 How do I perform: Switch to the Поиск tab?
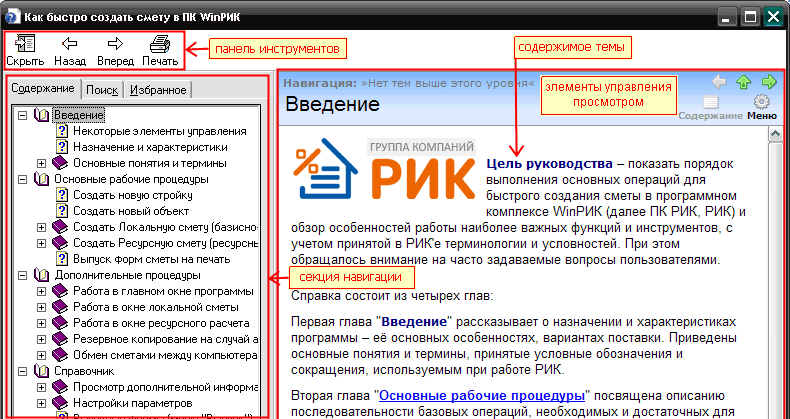point(102,90)
